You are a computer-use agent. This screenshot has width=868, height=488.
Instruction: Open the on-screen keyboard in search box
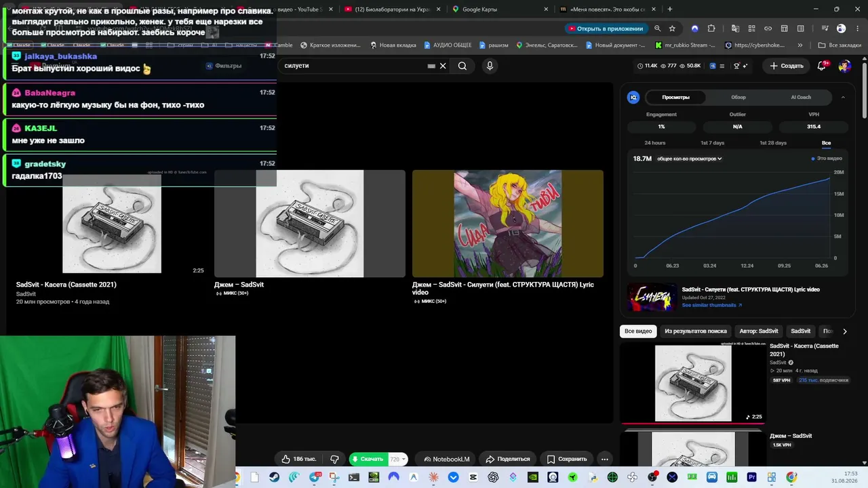pos(431,66)
